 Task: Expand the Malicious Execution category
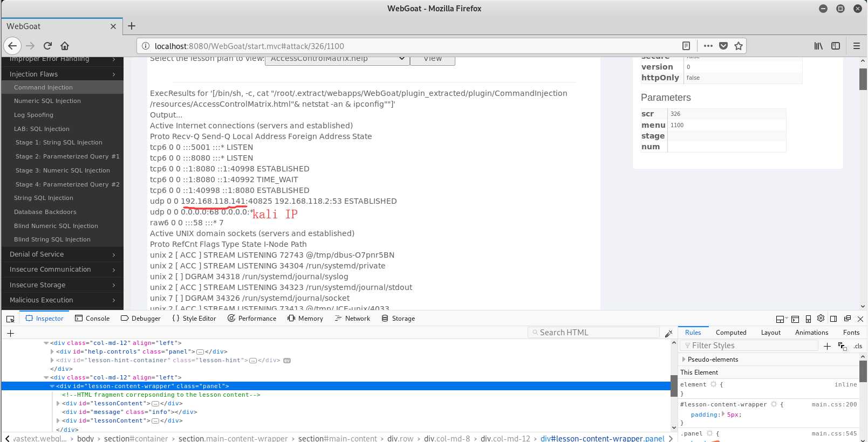pos(62,300)
